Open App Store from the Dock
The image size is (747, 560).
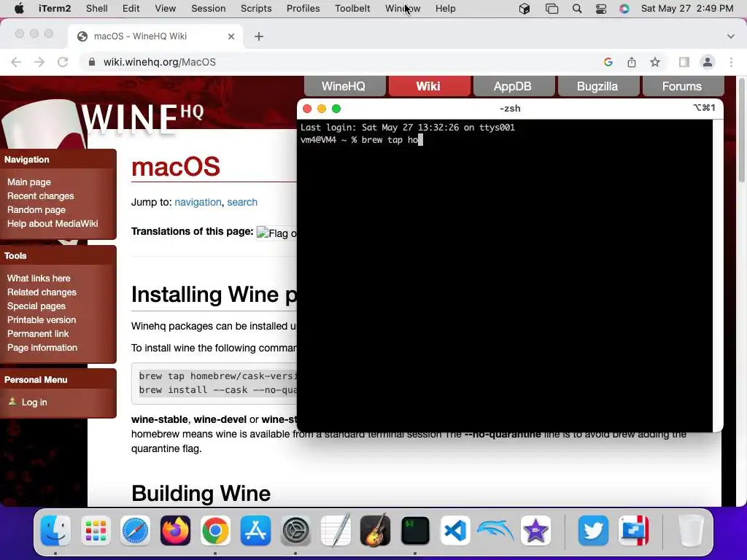click(255, 531)
